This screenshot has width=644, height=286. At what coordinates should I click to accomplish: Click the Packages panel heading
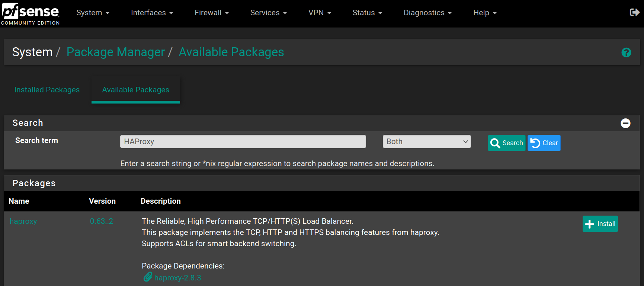(34, 183)
